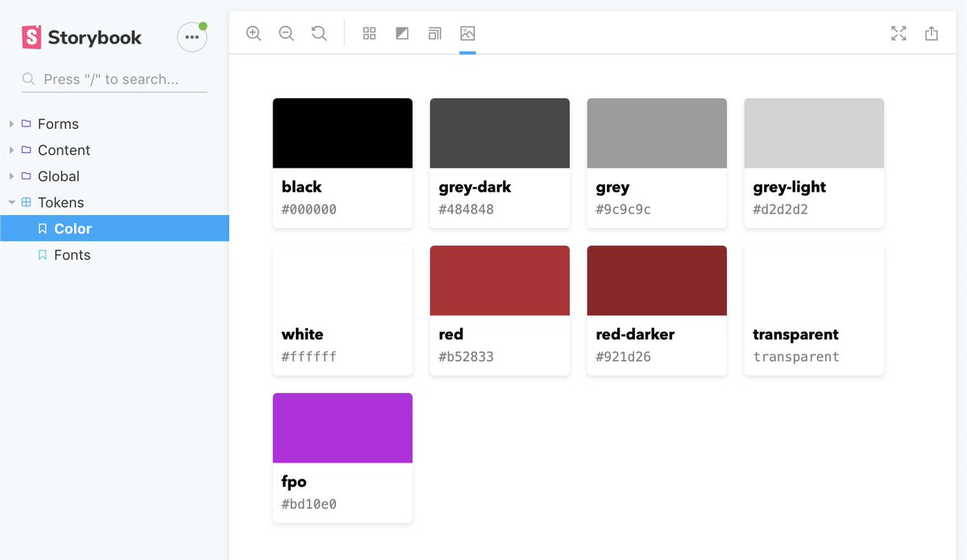
Task: Toggle the grid view toolbar icon
Action: 369,34
